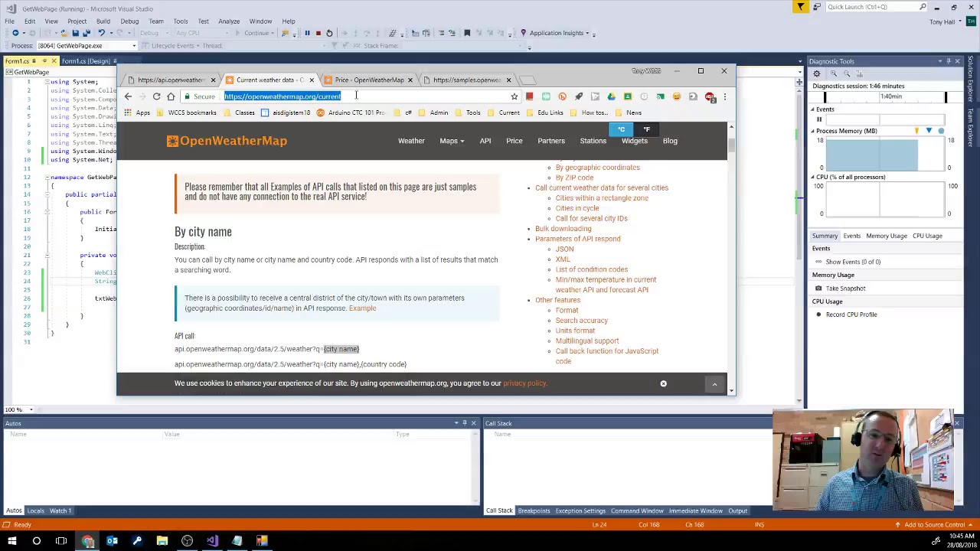Open Widgets page in site nav
The image size is (980, 551).
pyautogui.click(x=635, y=141)
